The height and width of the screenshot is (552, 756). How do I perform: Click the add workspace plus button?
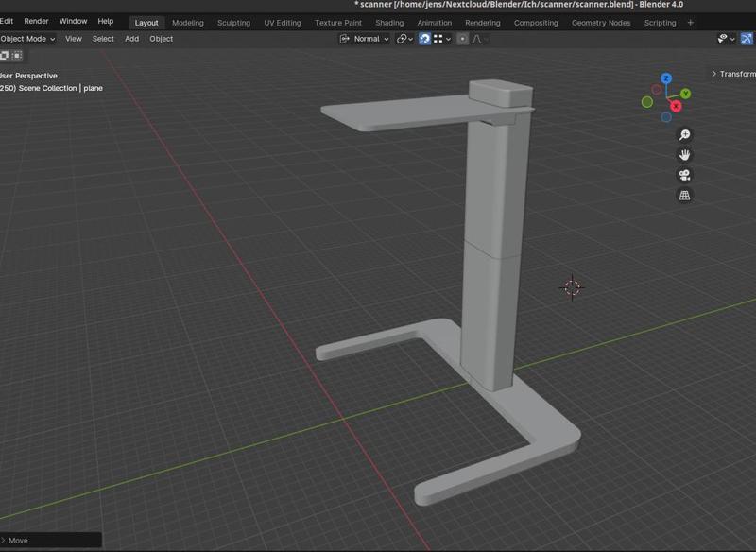[690, 23]
